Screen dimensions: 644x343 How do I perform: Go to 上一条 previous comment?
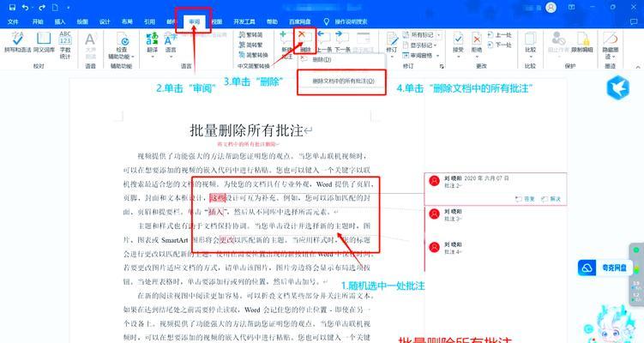pyautogui.click(x=324, y=41)
